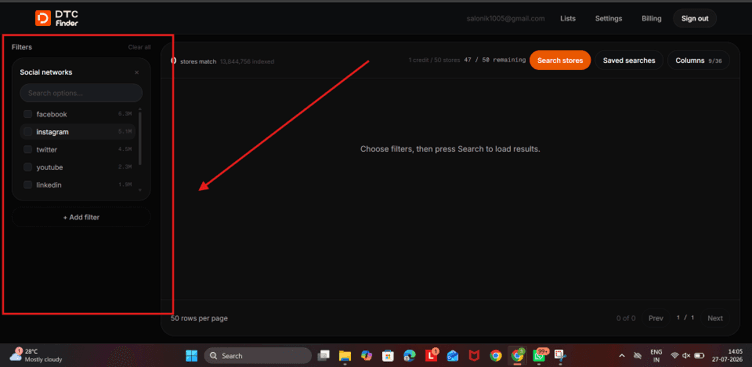Click the DTC Finder logo
The width and height of the screenshot is (752, 367).
(x=57, y=18)
